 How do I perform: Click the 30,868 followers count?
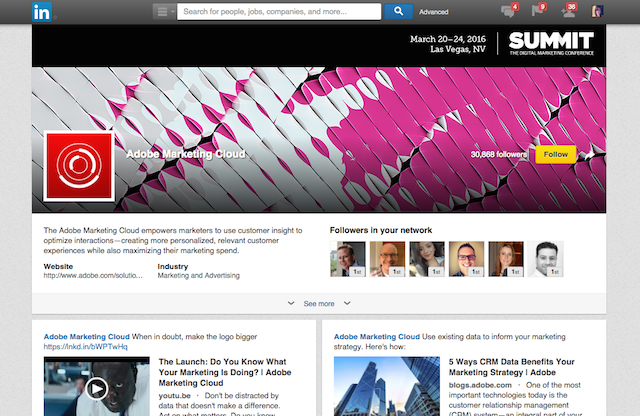499,154
